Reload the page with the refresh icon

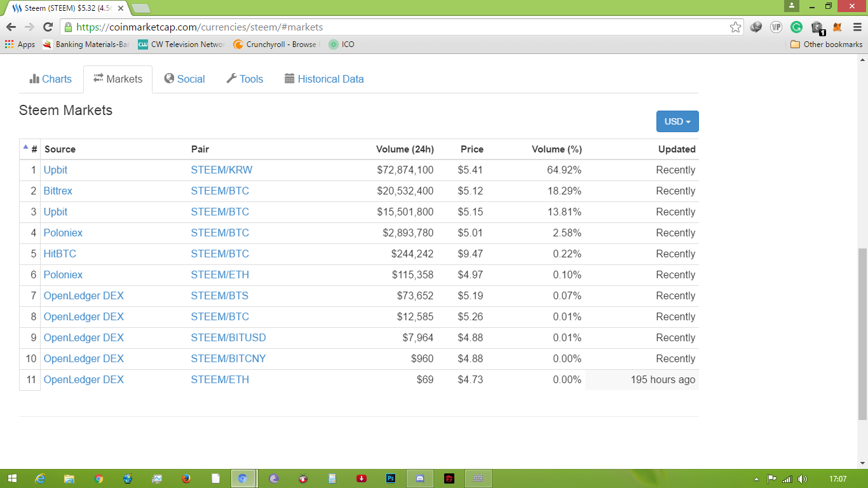[x=48, y=27]
